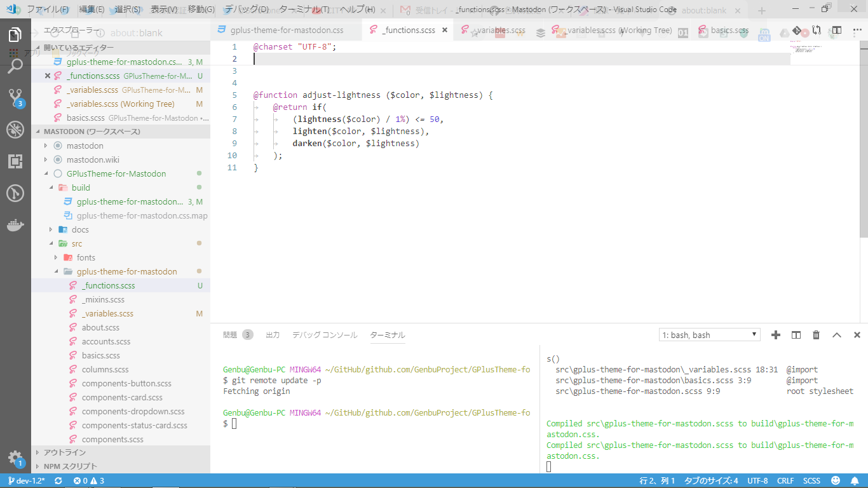The width and height of the screenshot is (868, 488).
Task: Open the Docker view in activity bar
Action: [x=15, y=225]
